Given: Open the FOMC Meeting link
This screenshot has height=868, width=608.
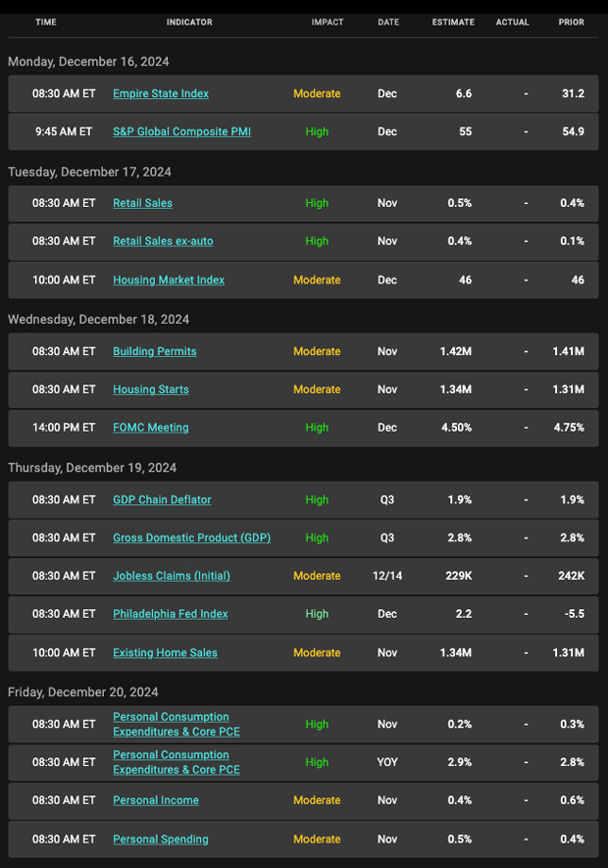Looking at the screenshot, I should click(151, 428).
